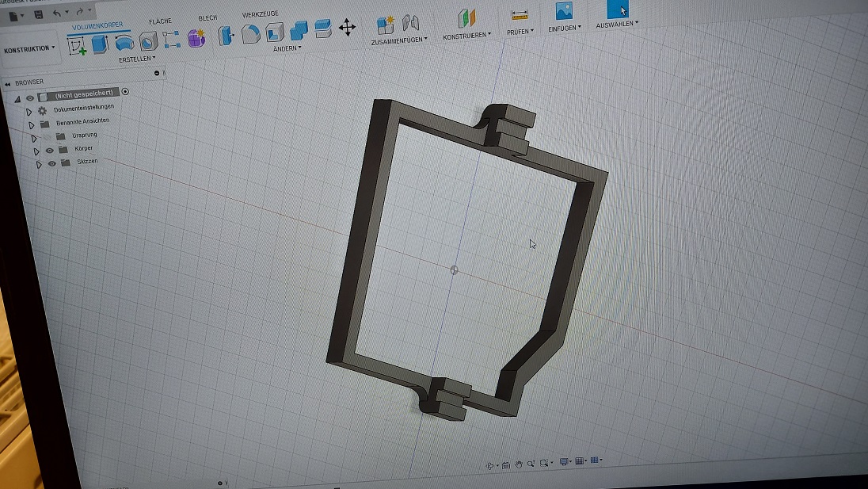Open the Grid and Snaps dropdown
868x489 pixels.
coord(581,460)
